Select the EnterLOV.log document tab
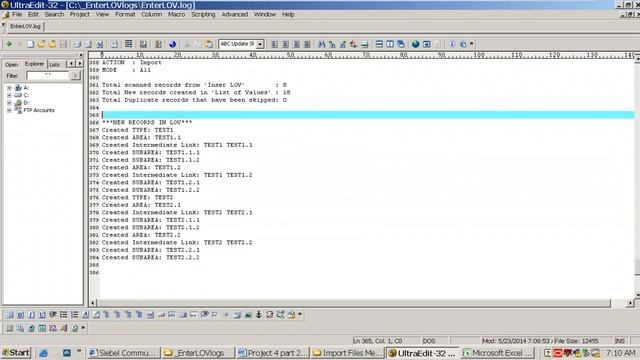This screenshot has width=640, height=360. pyautogui.click(x=25, y=26)
